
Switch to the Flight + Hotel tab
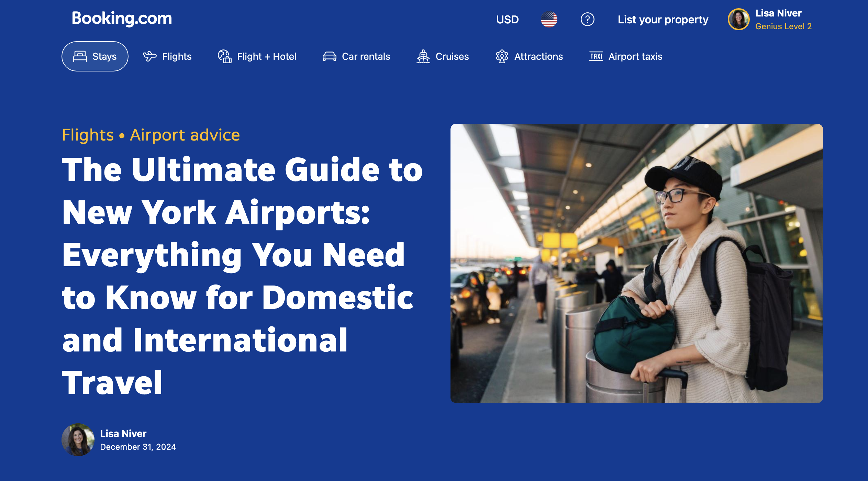pyautogui.click(x=266, y=56)
